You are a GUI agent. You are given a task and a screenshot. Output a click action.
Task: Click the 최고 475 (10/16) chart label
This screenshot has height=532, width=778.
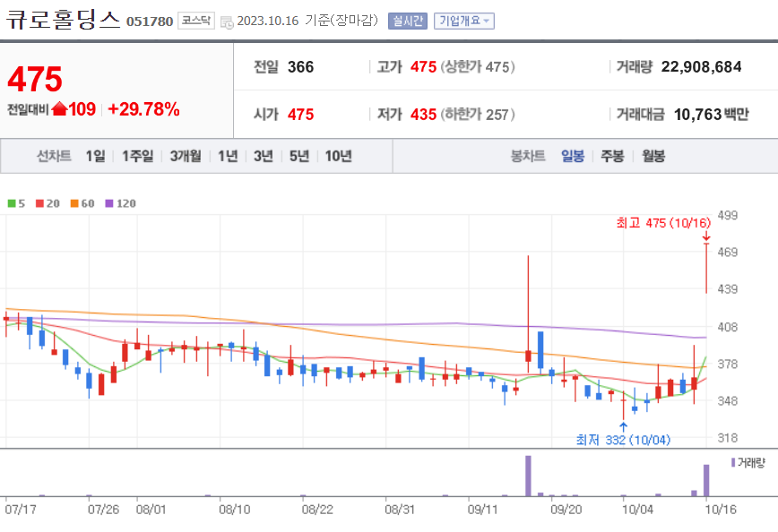pos(663,223)
